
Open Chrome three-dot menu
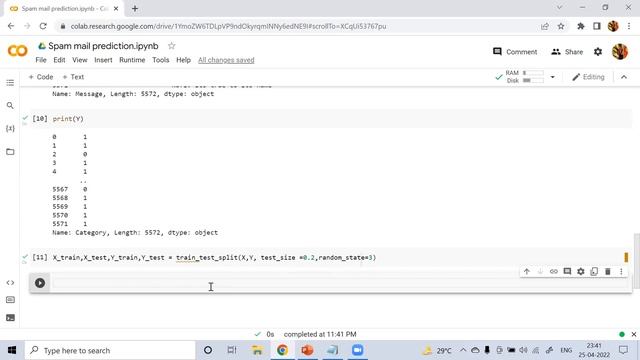pyautogui.click(x=629, y=26)
